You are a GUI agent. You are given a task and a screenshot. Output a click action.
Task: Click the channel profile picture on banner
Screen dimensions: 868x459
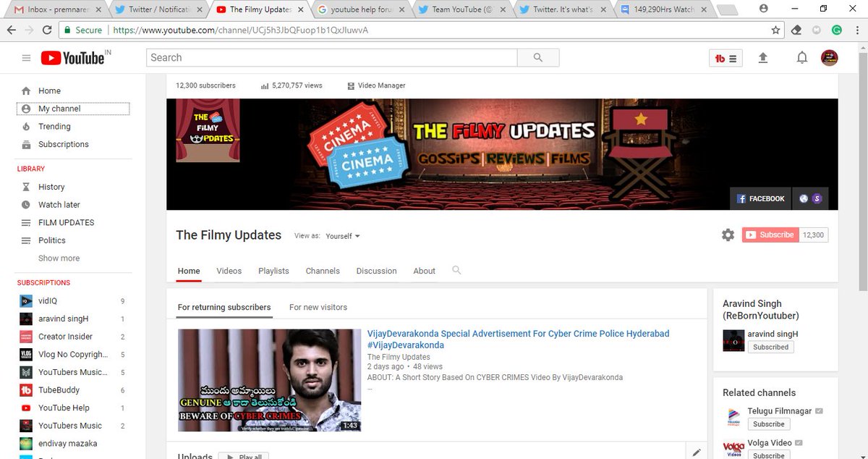[208, 130]
